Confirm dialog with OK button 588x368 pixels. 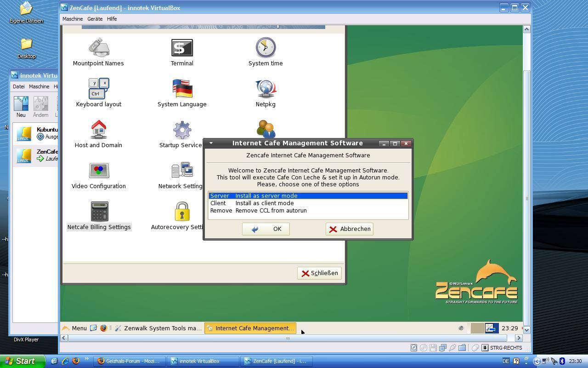click(x=266, y=229)
